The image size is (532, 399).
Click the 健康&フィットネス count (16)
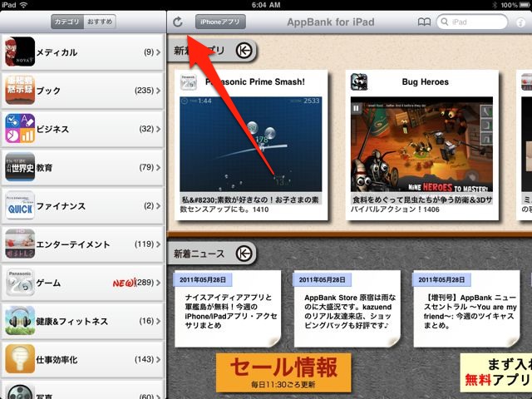coord(146,321)
